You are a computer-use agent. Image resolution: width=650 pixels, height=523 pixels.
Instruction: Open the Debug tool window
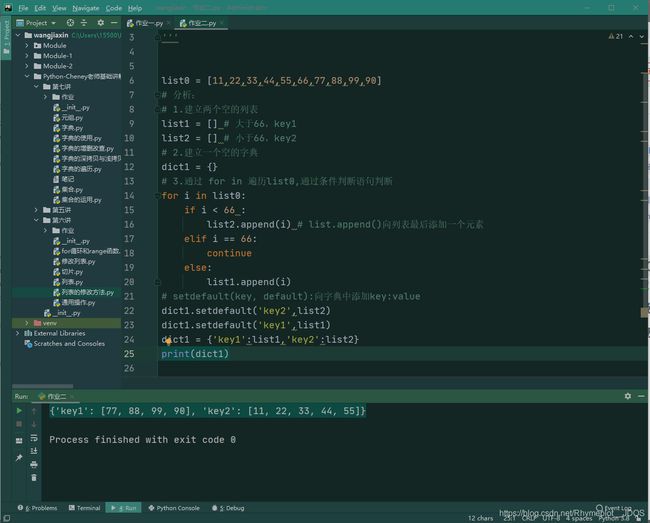pos(228,508)
